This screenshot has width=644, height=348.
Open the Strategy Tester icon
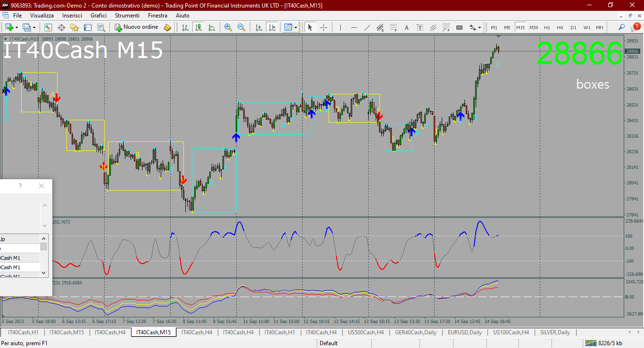(101, 27)
